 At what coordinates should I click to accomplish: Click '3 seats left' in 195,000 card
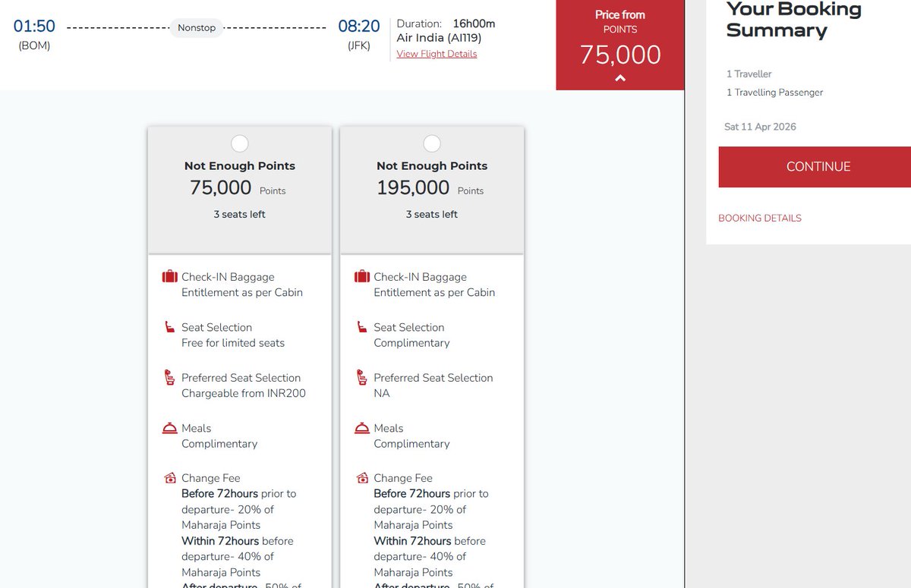(431, 215)
